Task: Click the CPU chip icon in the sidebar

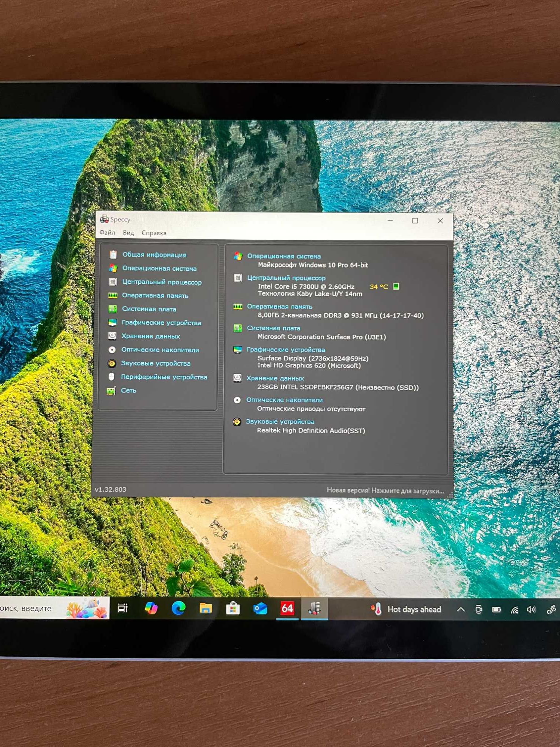Action: (113, 282)
